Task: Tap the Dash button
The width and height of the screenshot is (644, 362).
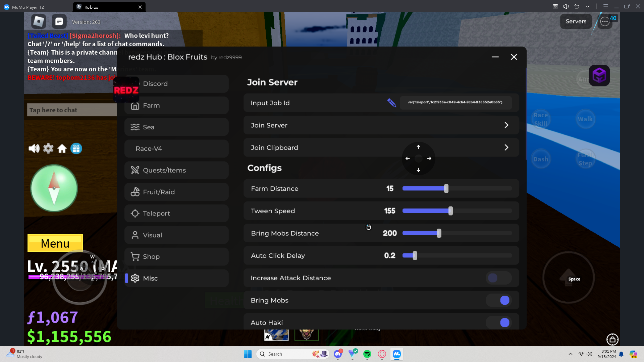Action: (541, 159)
